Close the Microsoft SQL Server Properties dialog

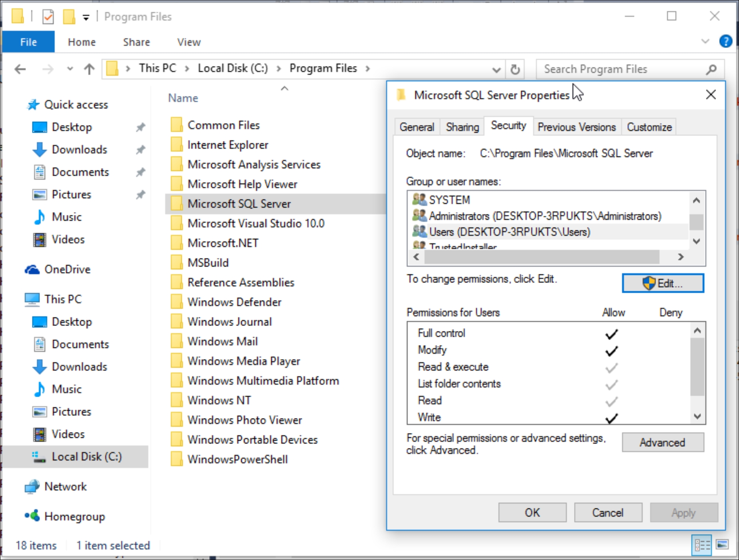click(711, 95)
